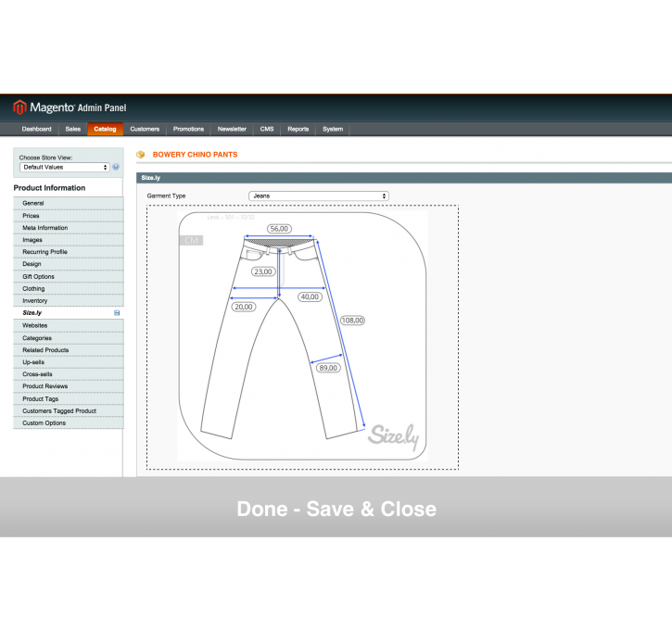
Task: Select the Prices product tab
Action: [69, 216]
